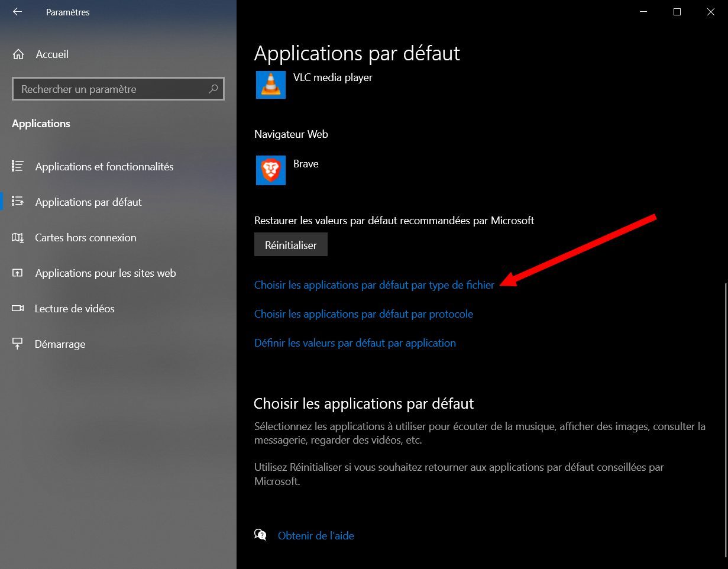Click the Lecture de vidéos camera icon
This screenshot has height=569, width=728.
(18, 308)
